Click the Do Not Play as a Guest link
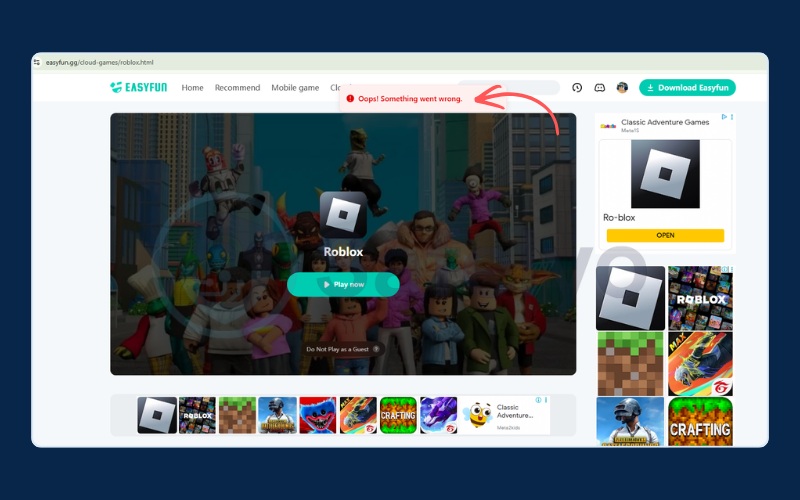 [x=337, y=349]
